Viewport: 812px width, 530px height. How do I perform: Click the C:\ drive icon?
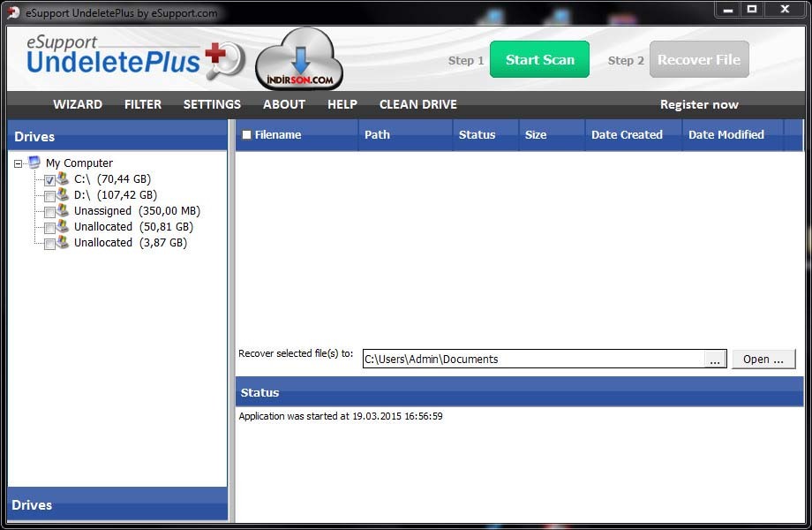click(63, 178)
